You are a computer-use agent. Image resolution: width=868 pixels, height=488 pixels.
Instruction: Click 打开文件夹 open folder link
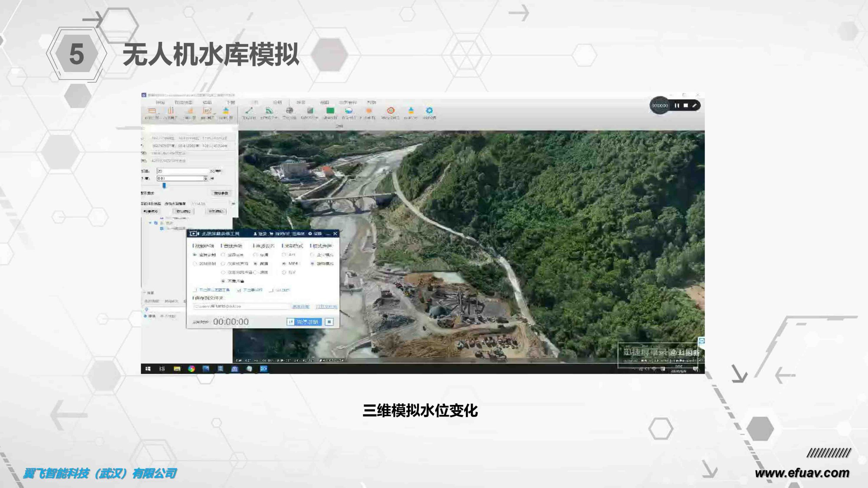(x=326, y=306)
